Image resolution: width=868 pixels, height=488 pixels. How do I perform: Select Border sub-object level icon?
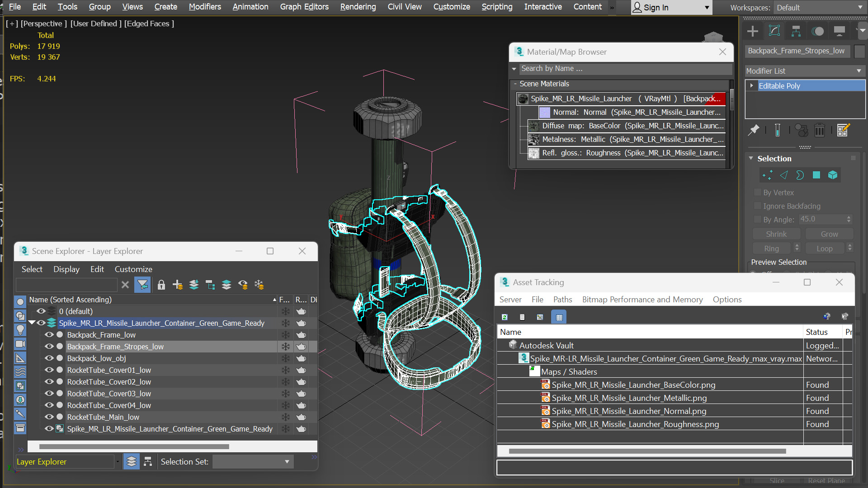[800, 175]
